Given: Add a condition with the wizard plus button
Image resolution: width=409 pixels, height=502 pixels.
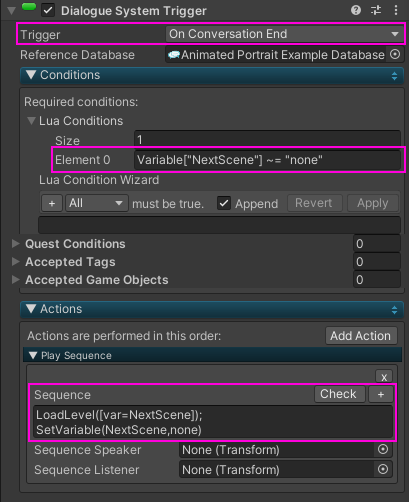Looking at the screenshot, I should tap(52, 203).
